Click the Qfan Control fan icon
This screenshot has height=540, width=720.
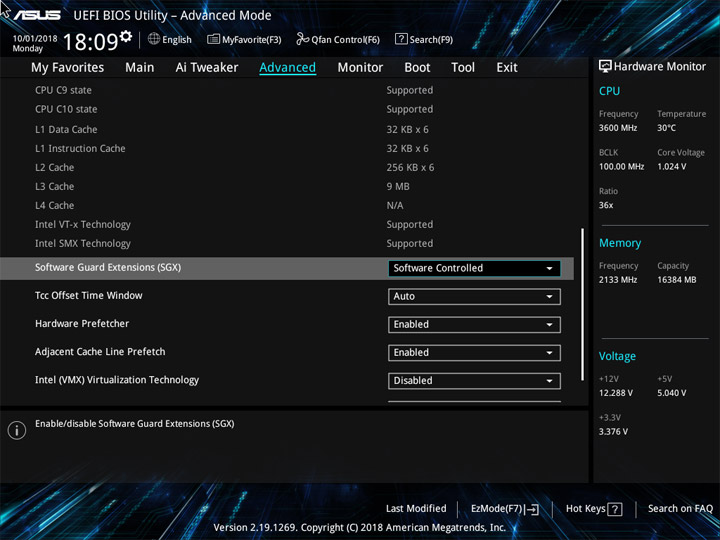(302, 39)
